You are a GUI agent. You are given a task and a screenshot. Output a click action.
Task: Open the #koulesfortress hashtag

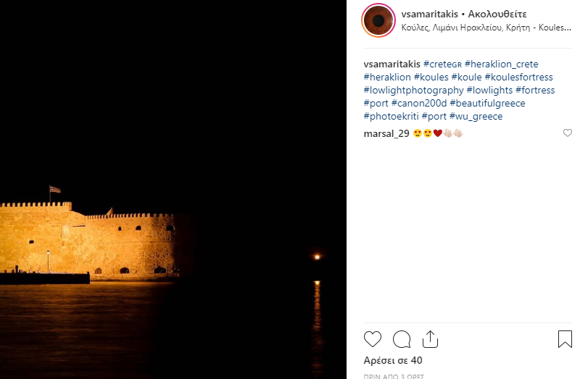[x=518, y=78]
